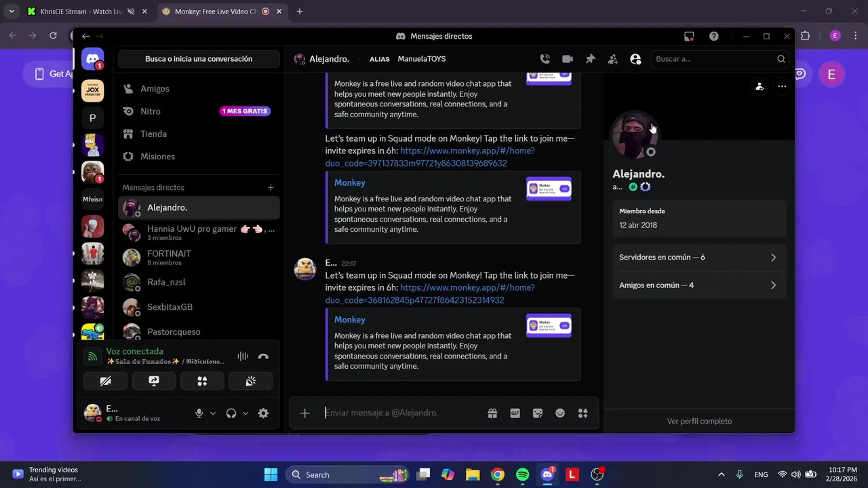Image resolution: width=868 pixels, height=488 pixels.
Task: Toggle noise suppression waveform icon
Action: click(x=243, y=357)
